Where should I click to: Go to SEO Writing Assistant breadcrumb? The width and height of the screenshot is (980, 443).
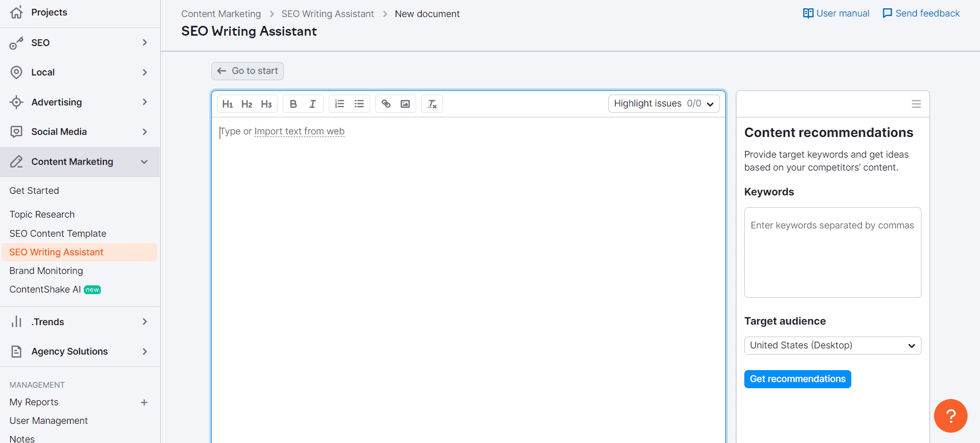(328, 14)
